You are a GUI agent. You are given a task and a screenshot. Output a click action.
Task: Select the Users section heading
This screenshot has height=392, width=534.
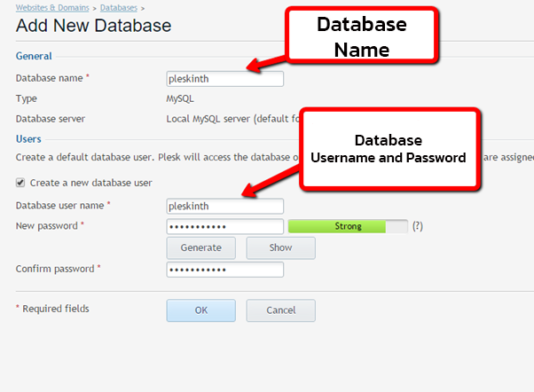coord(28,139)
